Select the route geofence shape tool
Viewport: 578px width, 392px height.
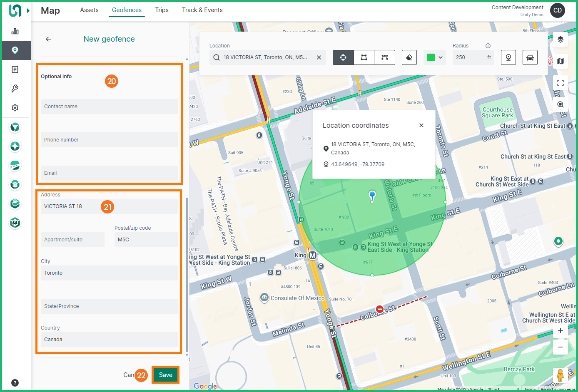[384, 57]
